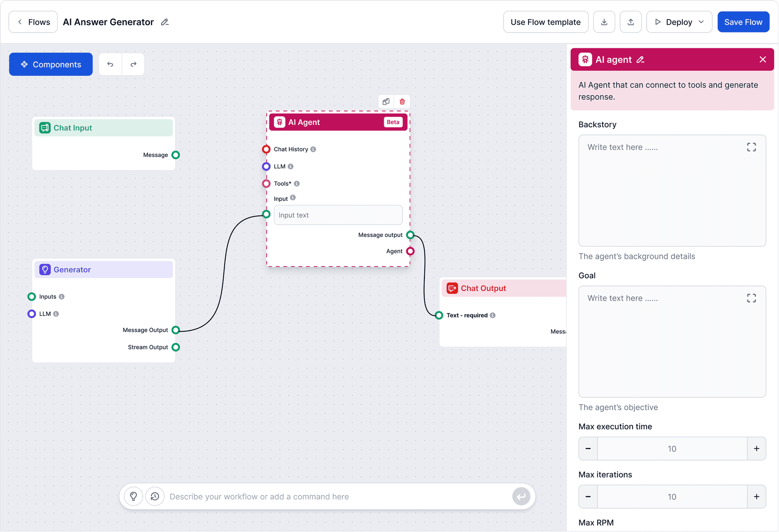Image resolution: width=779 pixels, height=532 pixels.
Task: Download the current flow
Action: coord(604,22)
